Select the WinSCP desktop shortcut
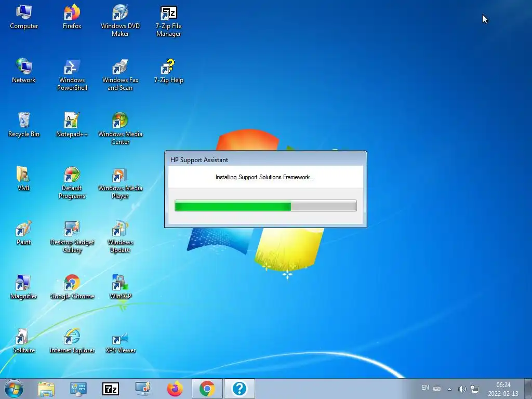The height and width of the screenshot is (399, 532). 120,287
